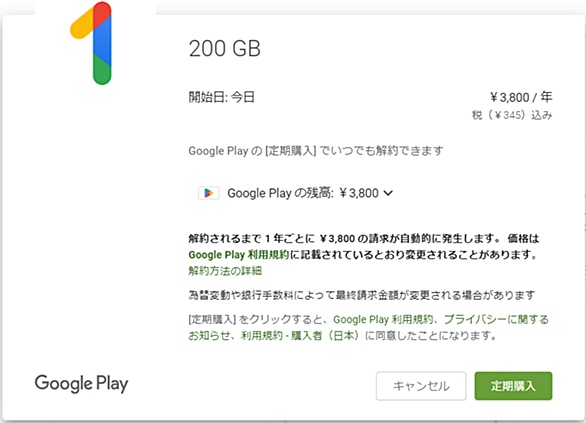This screenshot has height=423, width=586.
Task: Open 利用規約 - 購入者（日本）link
Action: coord(300,336)
